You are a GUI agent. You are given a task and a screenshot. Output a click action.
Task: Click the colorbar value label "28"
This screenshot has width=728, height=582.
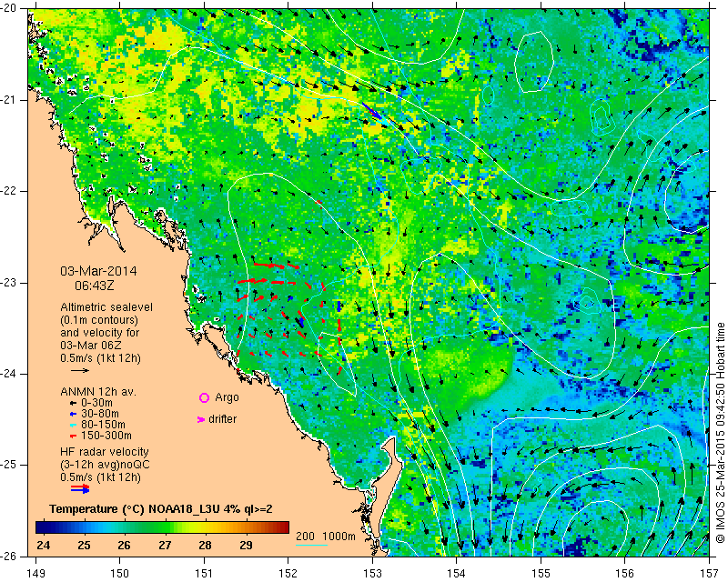206,546
